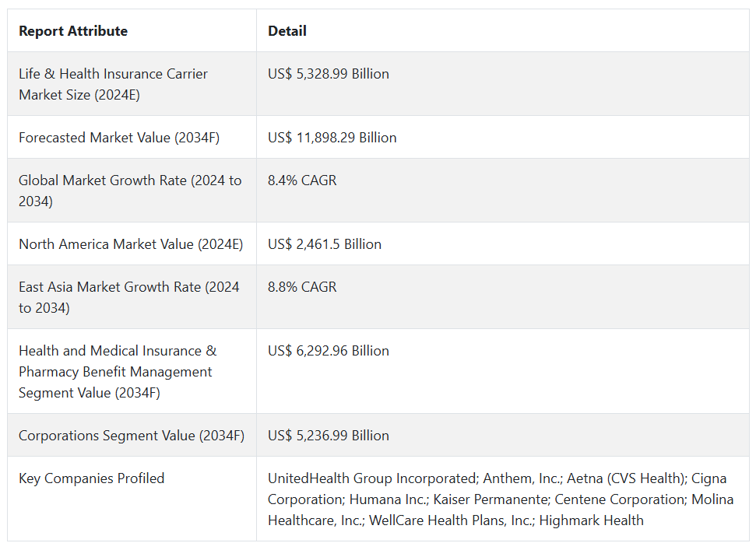Click the 8.4% CAGR value

[302, 180]
